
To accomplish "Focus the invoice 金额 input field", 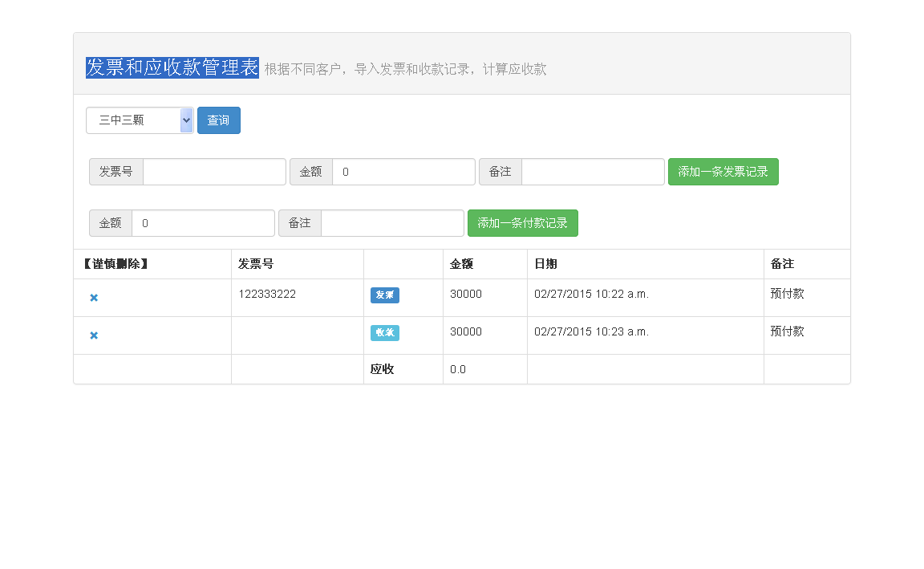I will (x=403, y=172).
